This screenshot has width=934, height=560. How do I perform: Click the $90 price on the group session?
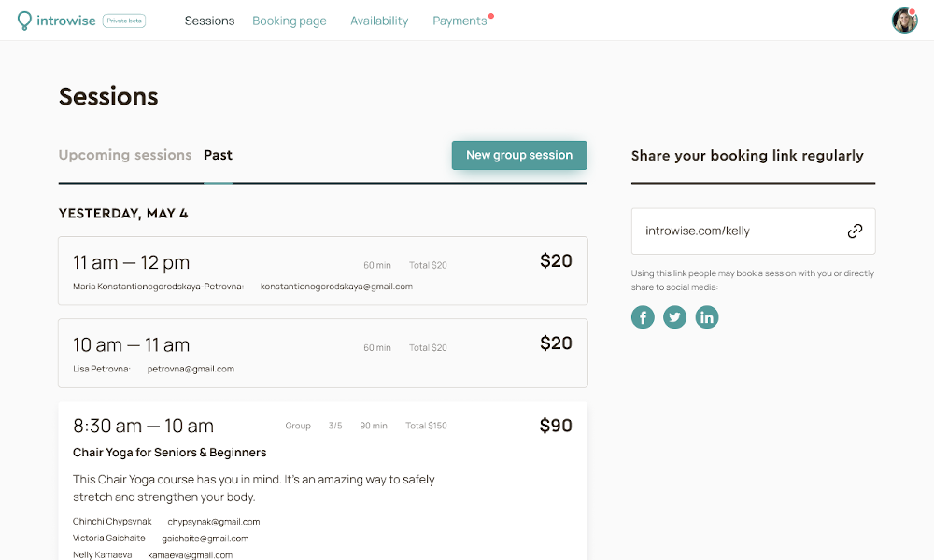[x=556, y=426]
